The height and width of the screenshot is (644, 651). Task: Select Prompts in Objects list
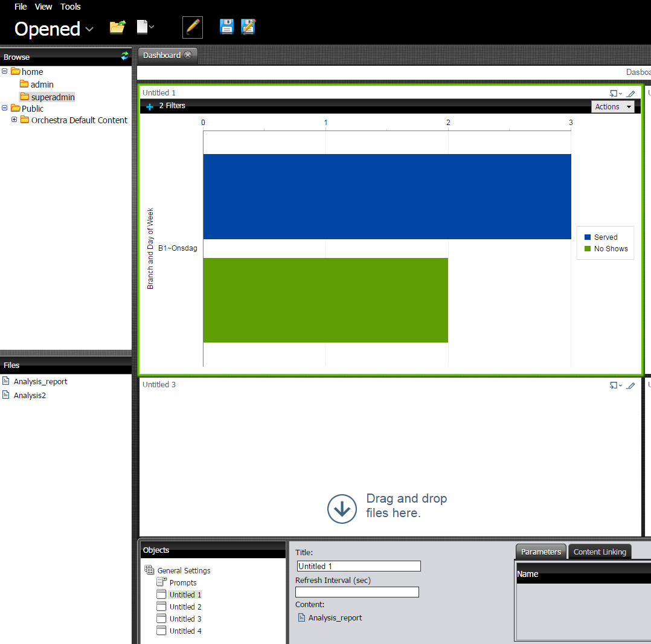(182, 583)
